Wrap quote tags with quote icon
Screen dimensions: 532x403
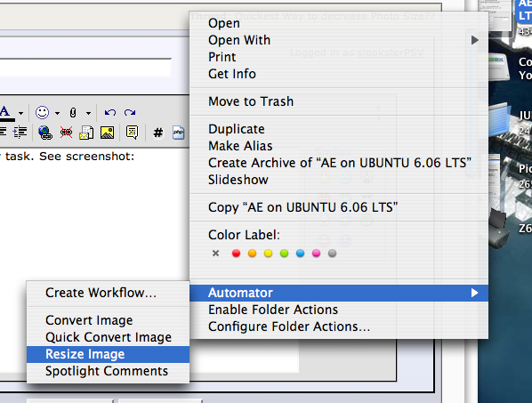click(x=132, y=133)
